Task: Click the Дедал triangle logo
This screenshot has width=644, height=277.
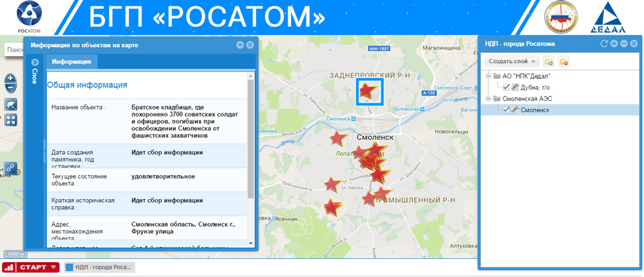Action: click(x=608, y=17)
